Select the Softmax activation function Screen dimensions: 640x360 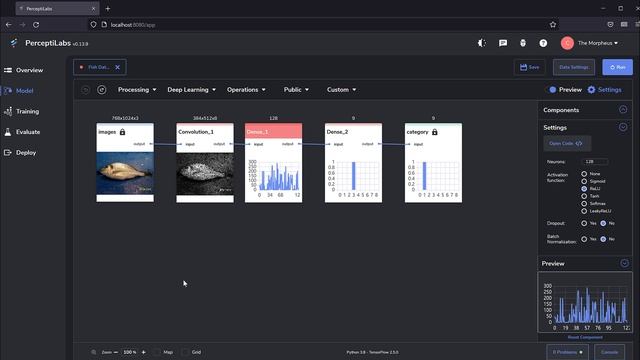[584, 204]
